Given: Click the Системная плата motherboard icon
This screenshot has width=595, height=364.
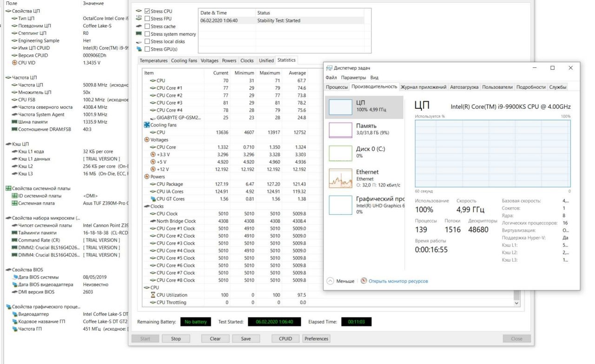Looking at the screenshot, I should pos(14,203).
